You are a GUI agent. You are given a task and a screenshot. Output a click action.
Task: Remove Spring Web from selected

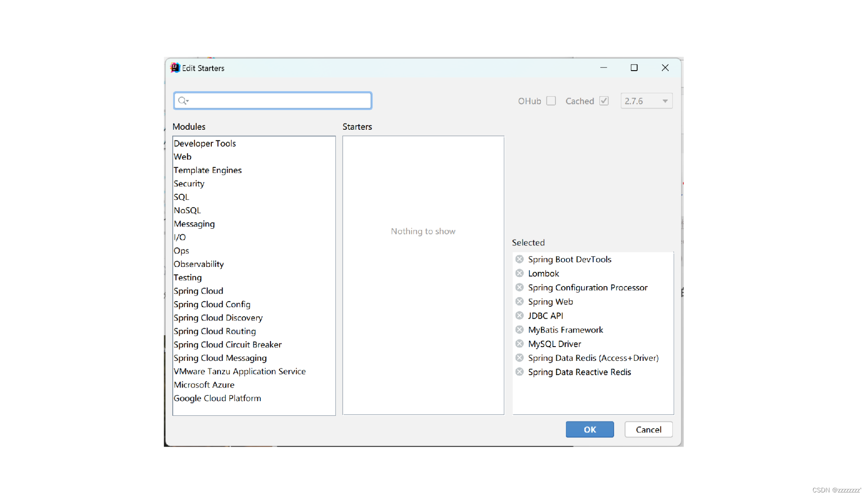coord(519,301)
